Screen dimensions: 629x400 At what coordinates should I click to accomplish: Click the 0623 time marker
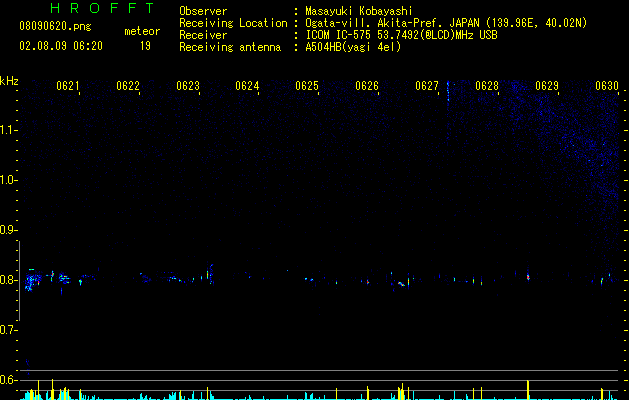coord(188,86)
